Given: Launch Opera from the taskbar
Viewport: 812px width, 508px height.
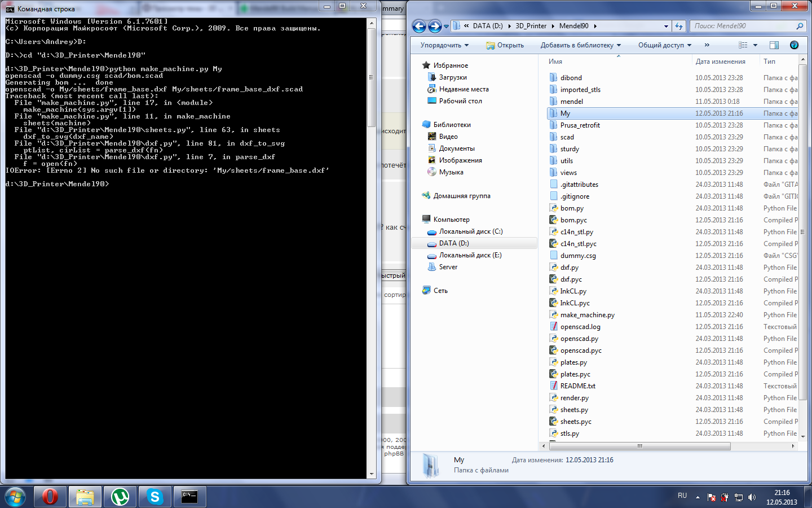Looking at the screenshot, I should [x=50, y=497].
